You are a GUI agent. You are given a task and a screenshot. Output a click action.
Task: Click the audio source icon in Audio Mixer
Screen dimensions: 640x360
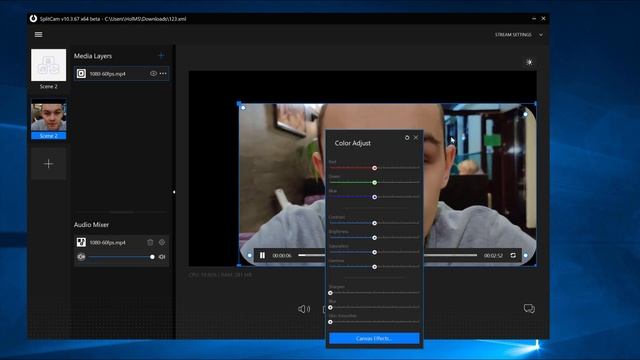tap(81, 242)
